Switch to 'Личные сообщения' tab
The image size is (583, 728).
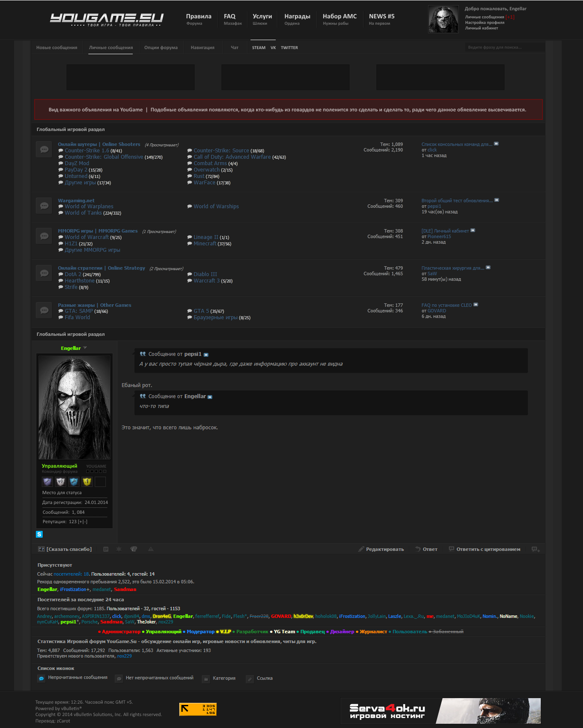tap(111, 47)
